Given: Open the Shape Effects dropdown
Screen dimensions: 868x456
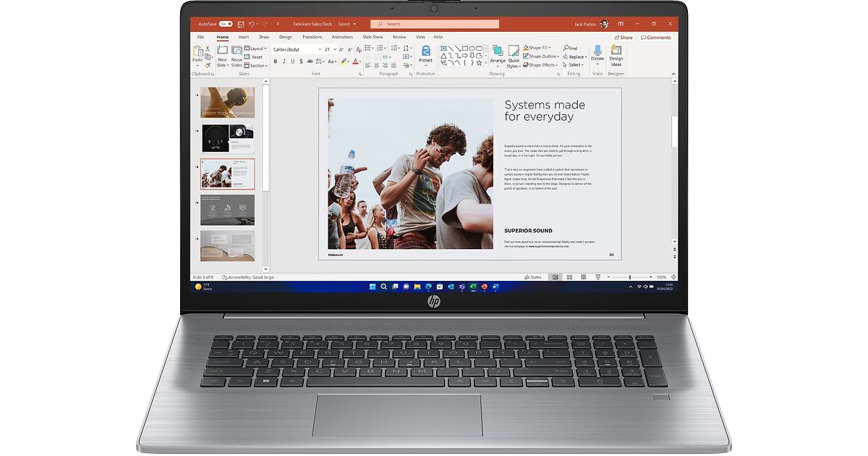Looking at the screenshot, I should (x=540, y=65).
